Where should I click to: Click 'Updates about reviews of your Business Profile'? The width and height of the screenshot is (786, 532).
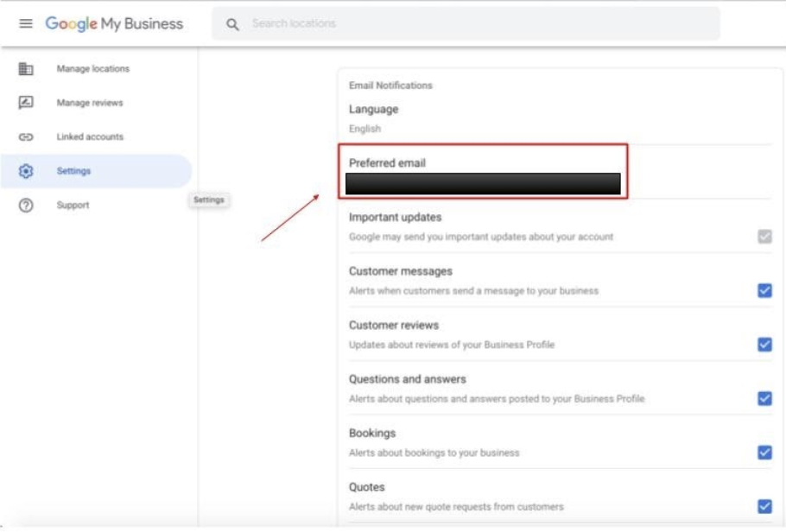tap(452, 345)
